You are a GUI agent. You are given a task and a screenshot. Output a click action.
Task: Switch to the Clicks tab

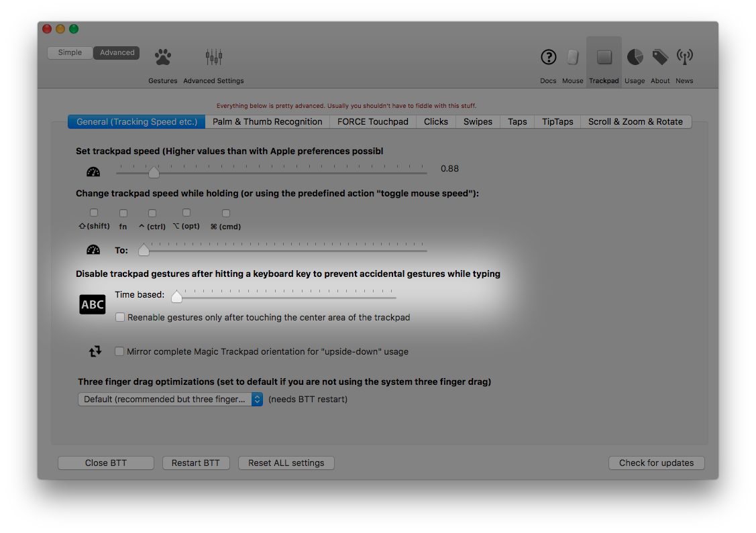click(x=436, y=121)
